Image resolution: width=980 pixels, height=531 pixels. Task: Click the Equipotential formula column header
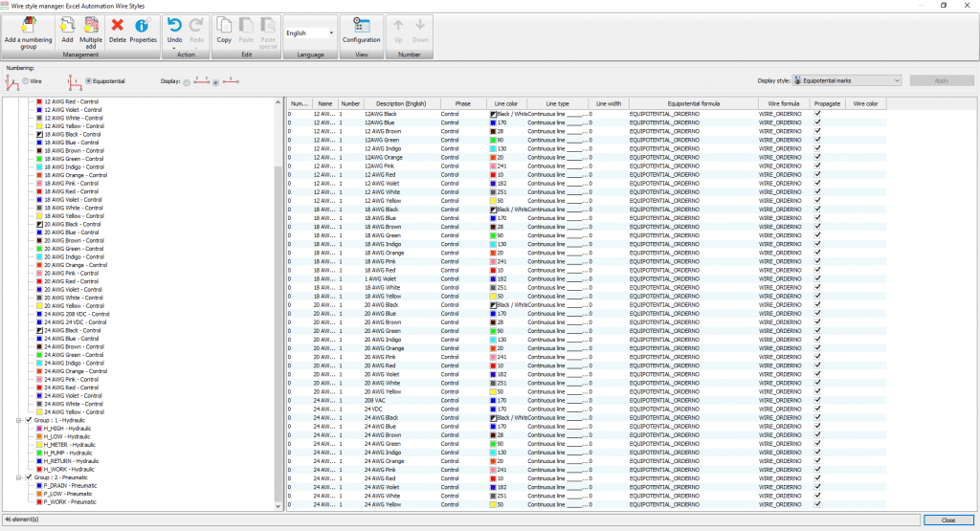click(693, 103)
